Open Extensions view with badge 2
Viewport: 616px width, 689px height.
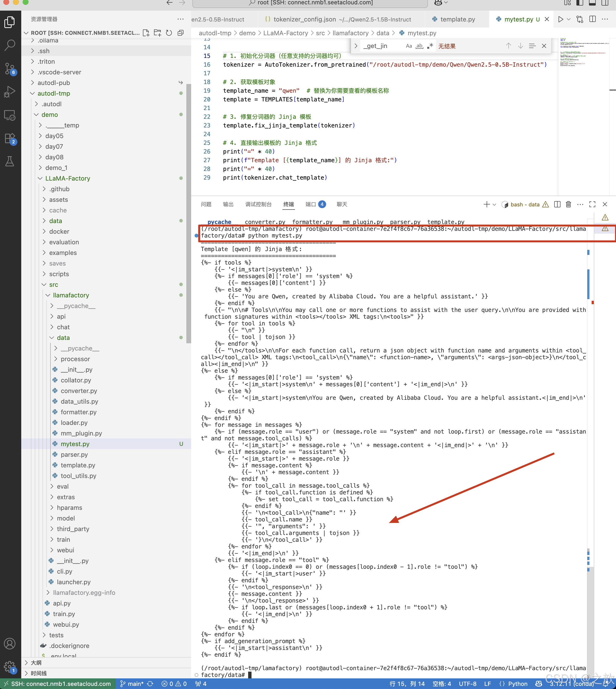pyautogui.click(x=10, y=139)
